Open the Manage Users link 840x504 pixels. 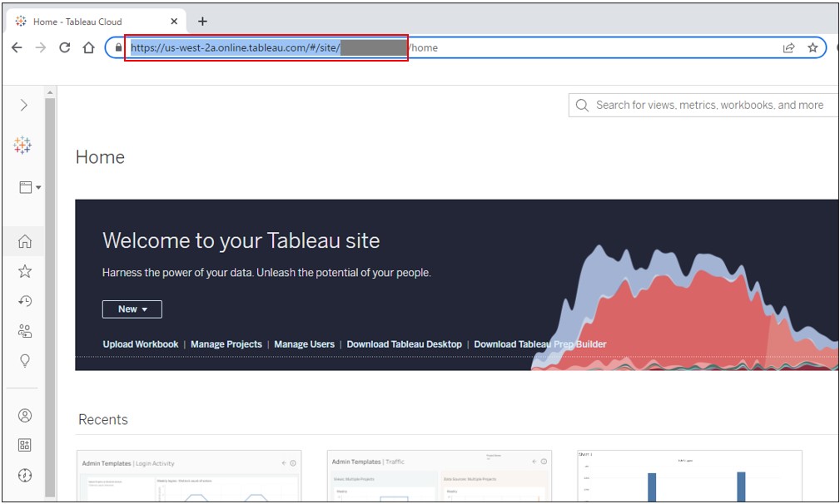(x=305, y=344)
